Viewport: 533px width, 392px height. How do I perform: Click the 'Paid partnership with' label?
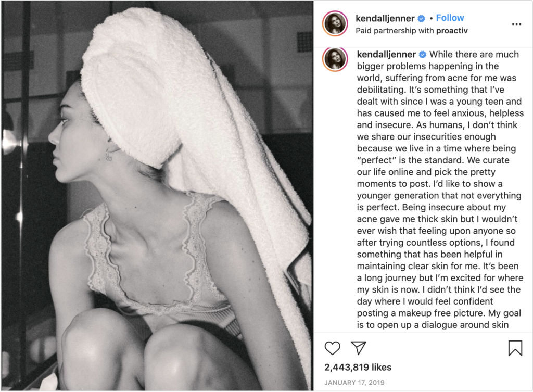click(x=395, y=31)
